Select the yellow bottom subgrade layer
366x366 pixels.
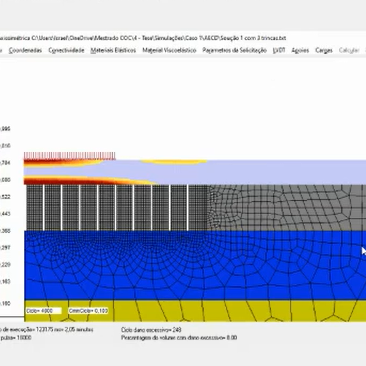pos(195,311)
